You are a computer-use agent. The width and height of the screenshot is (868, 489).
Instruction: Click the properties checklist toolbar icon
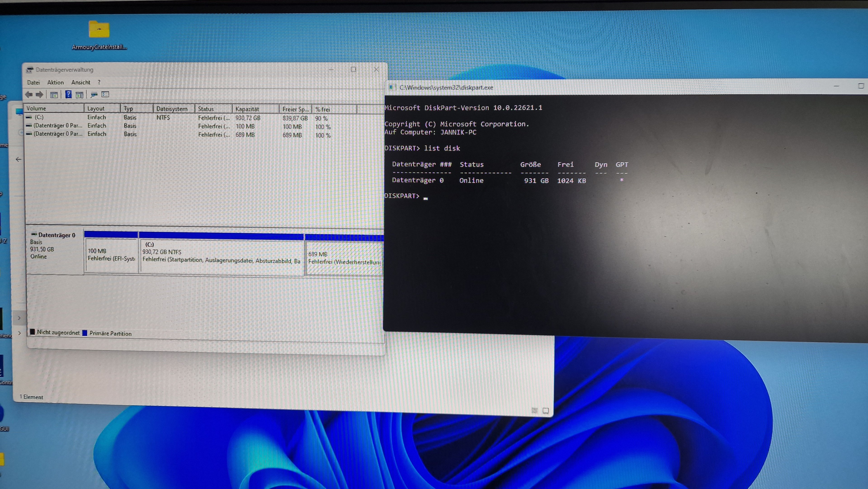(x=106, y=95)
